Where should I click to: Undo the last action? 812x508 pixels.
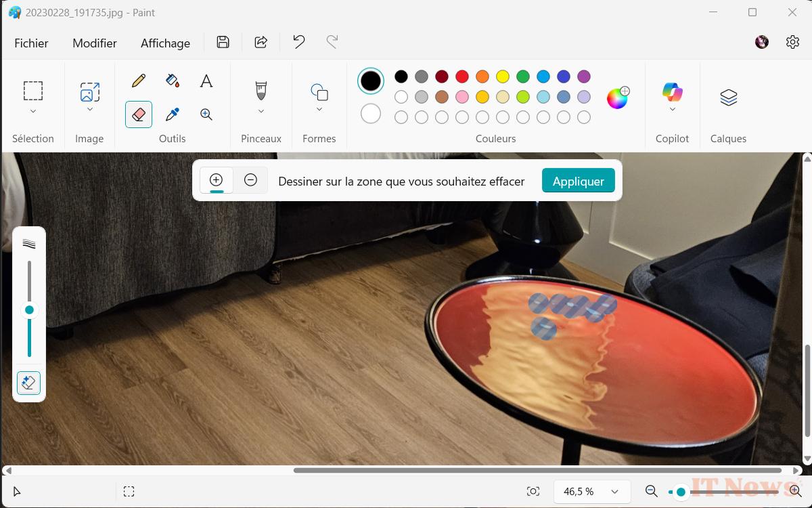298,42
